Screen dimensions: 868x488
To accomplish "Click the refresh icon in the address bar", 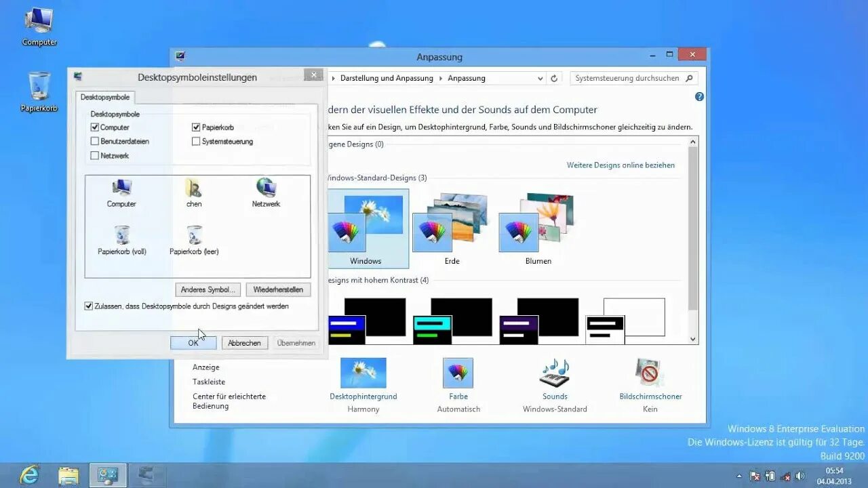I will (554, 79).
